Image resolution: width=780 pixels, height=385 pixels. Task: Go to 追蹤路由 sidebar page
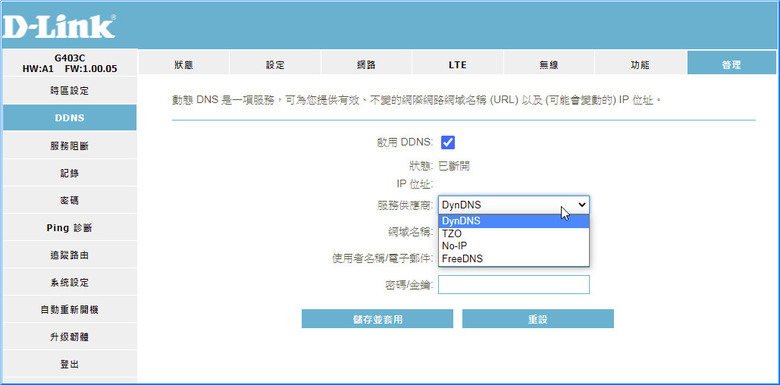tap(70, 255)
